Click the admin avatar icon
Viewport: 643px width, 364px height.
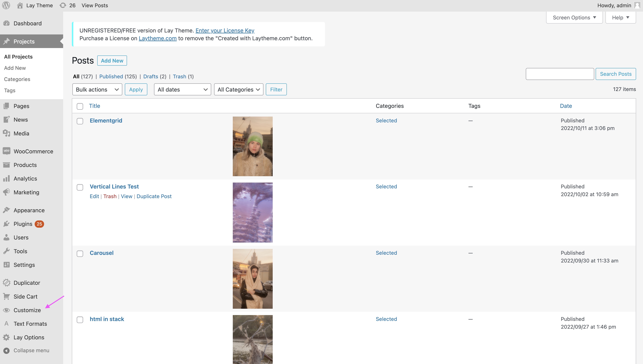coord(637,5)
